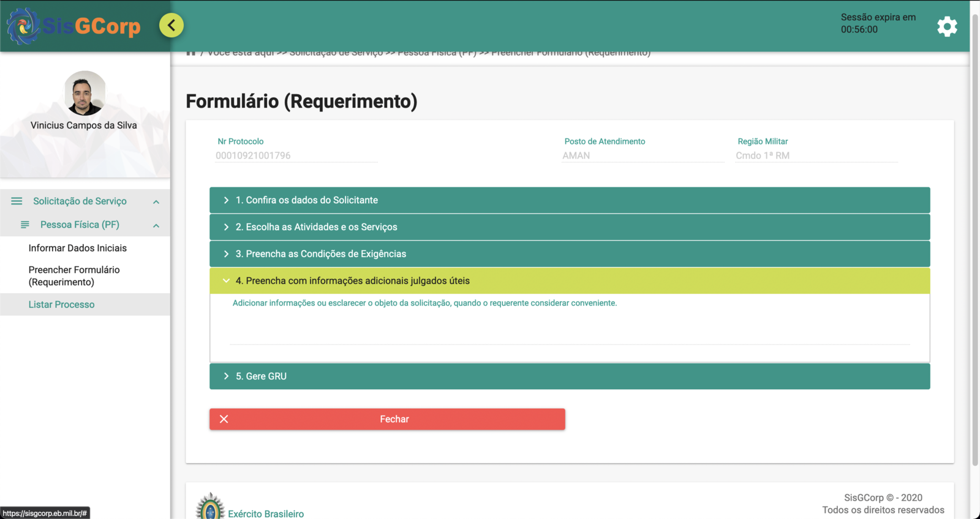Click the hamburger icon beside Solicitação de Serviço

[x=17, y=201]
